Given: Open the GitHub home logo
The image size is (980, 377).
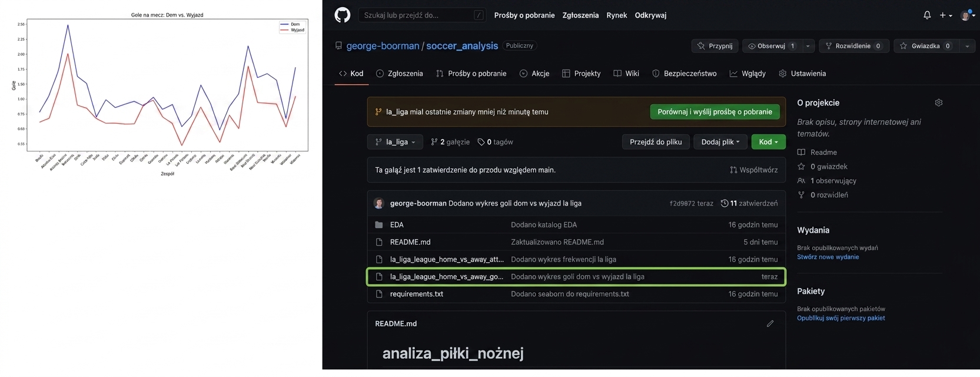Looking at the screenshot, I should click(x=342, y=15).
